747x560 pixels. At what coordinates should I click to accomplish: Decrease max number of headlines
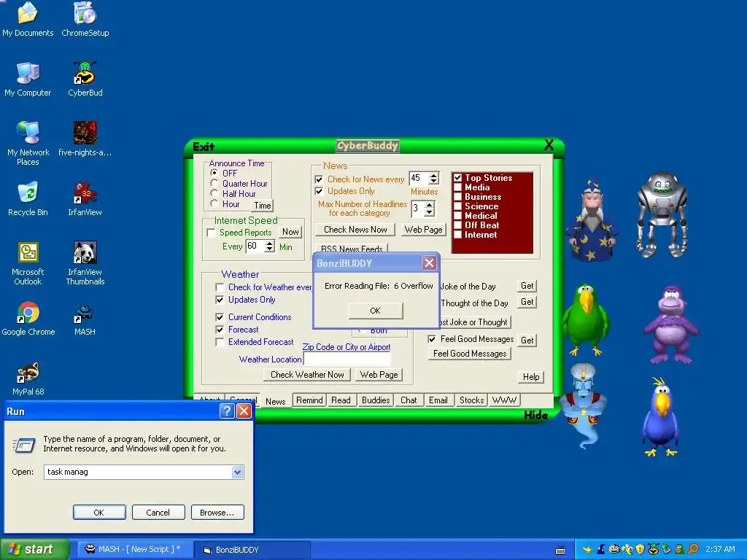pos(429,212)
